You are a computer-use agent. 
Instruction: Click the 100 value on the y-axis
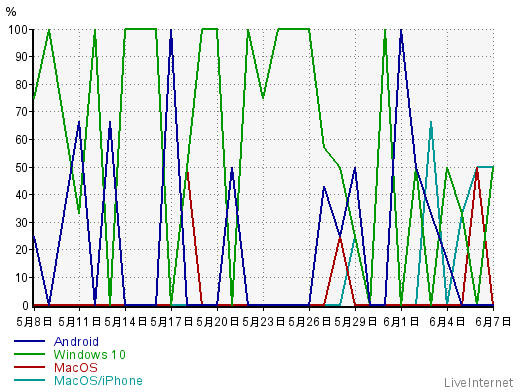point(18,30)
